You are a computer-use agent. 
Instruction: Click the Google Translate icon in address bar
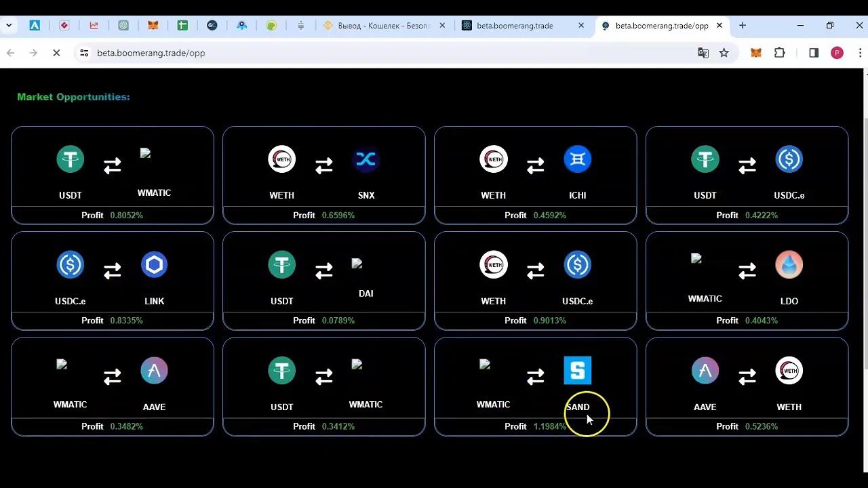tap(703, 53)
